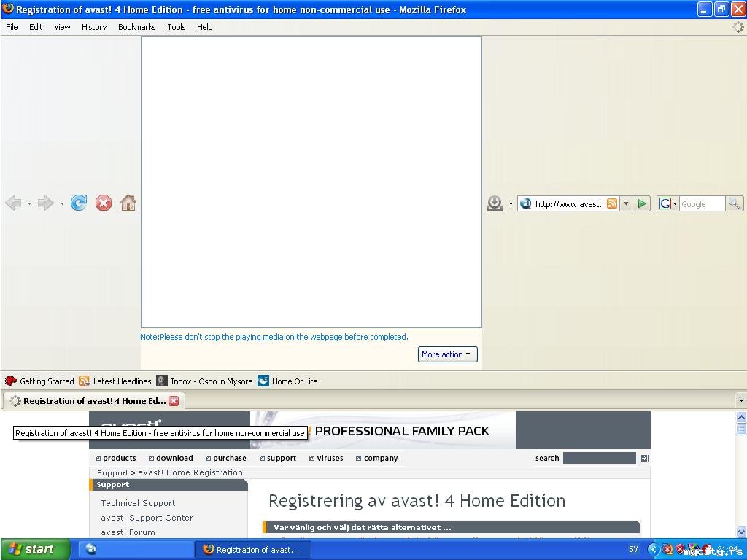747x560 pixels.
Task: Open Inbox - Osho in Mysore bookmark
Action: click(x=204, y=381)
